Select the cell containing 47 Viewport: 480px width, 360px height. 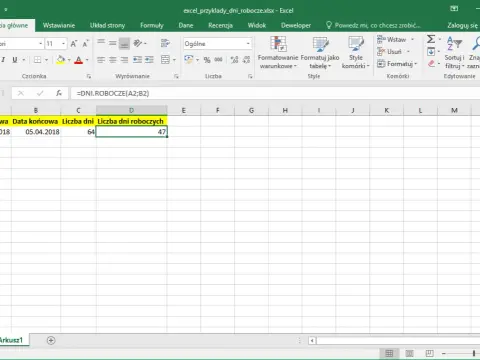[131, 132]
